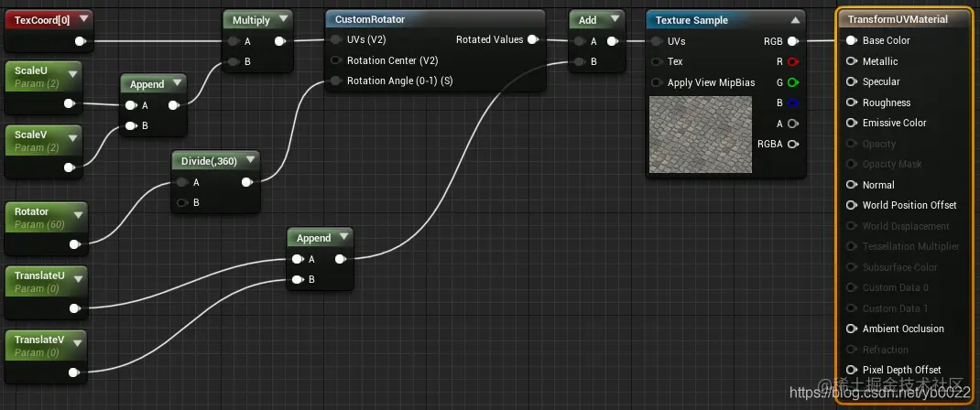
Task: Click the alpha A output pin
Action: coord(793,124)
